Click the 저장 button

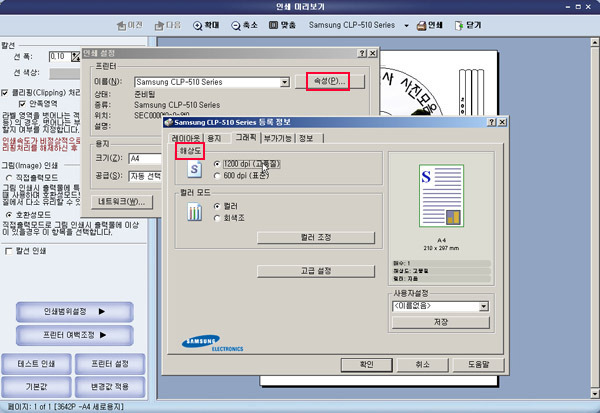tap(441, 322)
